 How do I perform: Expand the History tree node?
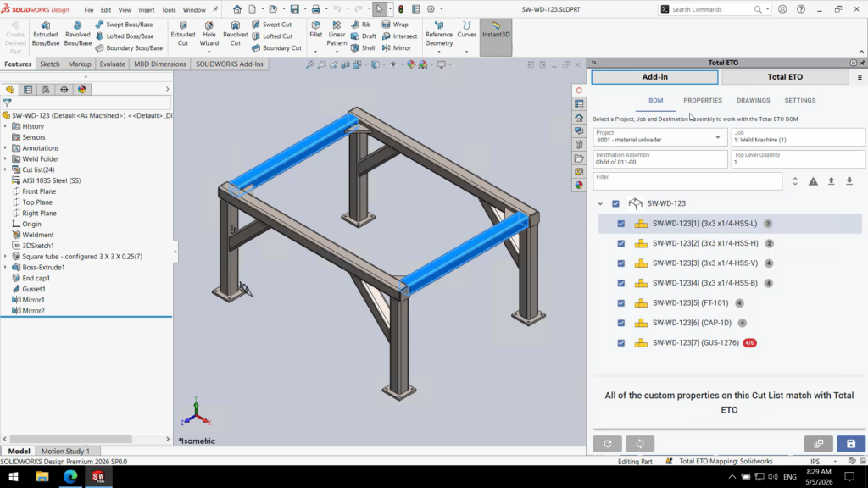(x=6, y=127)
